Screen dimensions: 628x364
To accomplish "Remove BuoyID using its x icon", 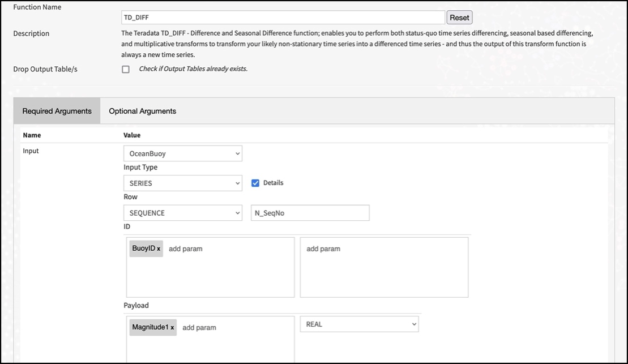I will [x=157, y=248].
